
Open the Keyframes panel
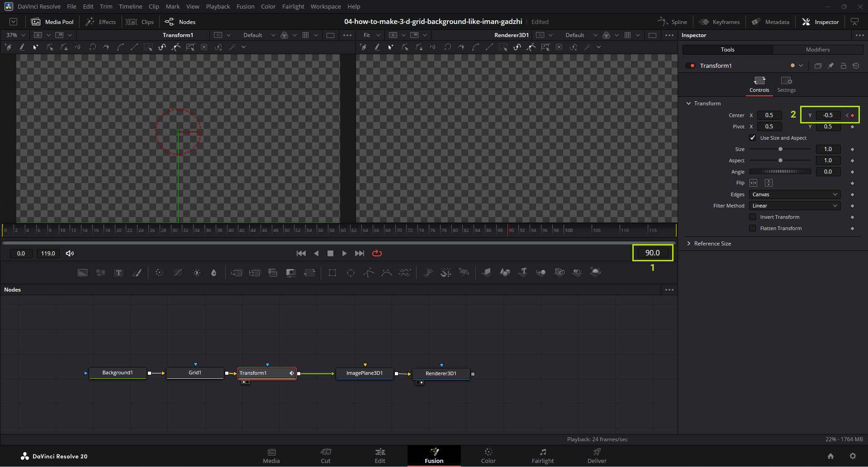(719, 22)
